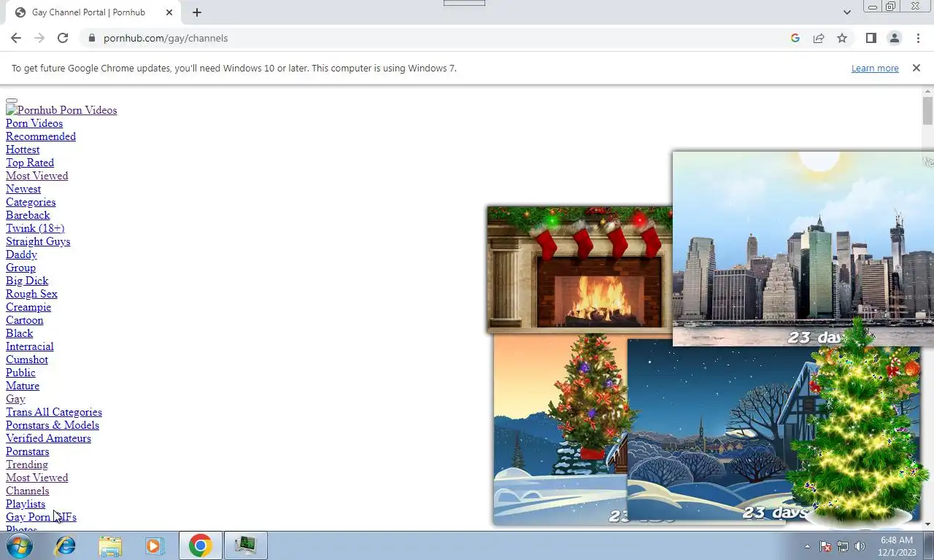
Task: Click the vertical scrollbar thumb
Action: point(927,111)
